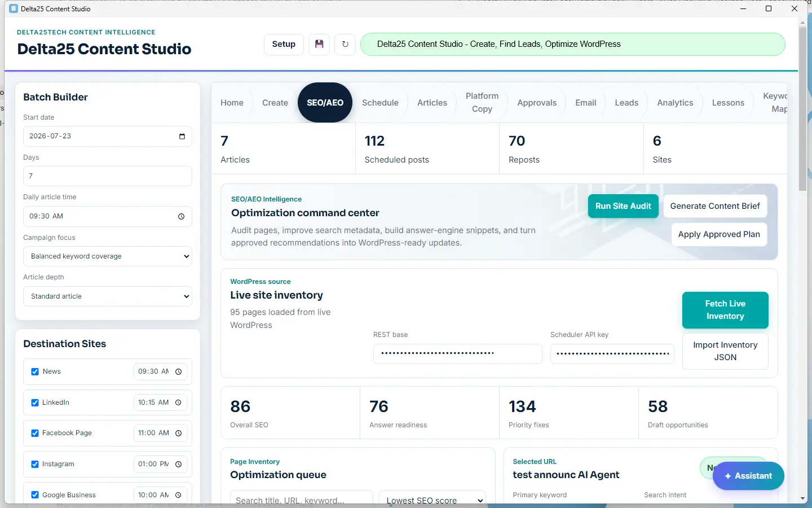Viewport: 812px width, 508px height.
Task: Open the Lessons tab
Action: pos(728,103)
